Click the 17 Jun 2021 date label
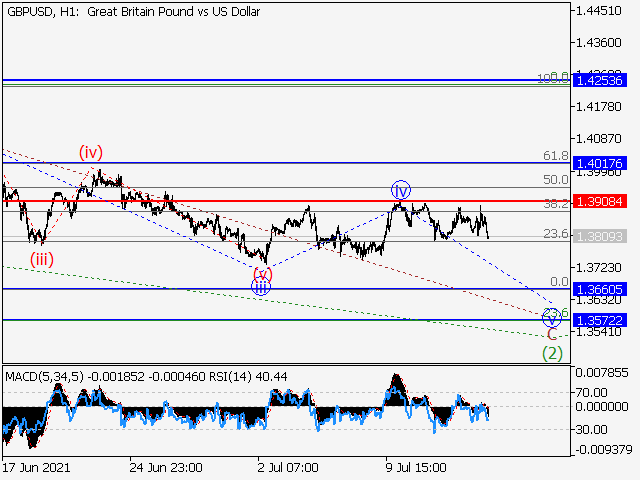Viewport: 640px width, 480px height. click(x=36, y=467)
